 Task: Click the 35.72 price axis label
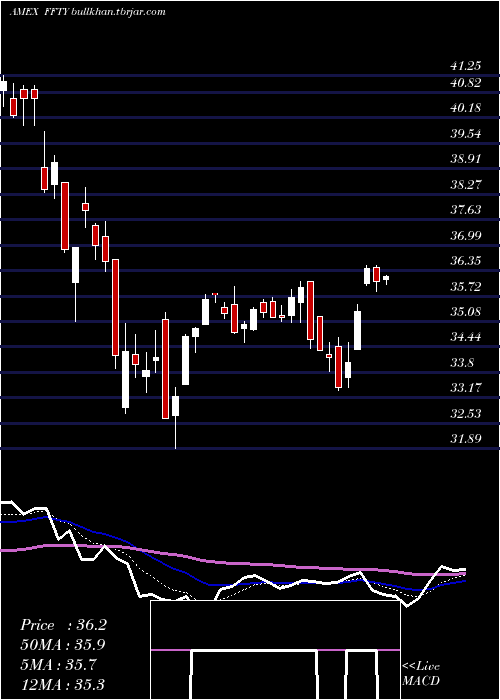[x=465, y=286]
